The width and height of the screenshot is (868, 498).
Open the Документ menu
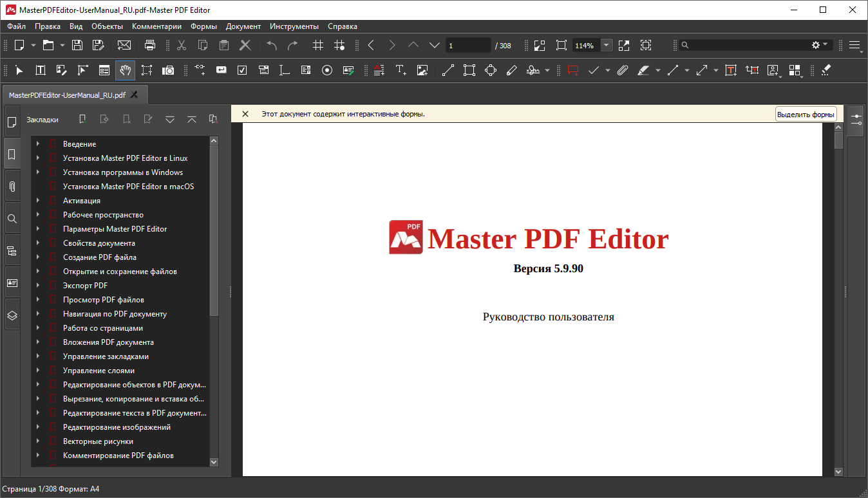243,26
